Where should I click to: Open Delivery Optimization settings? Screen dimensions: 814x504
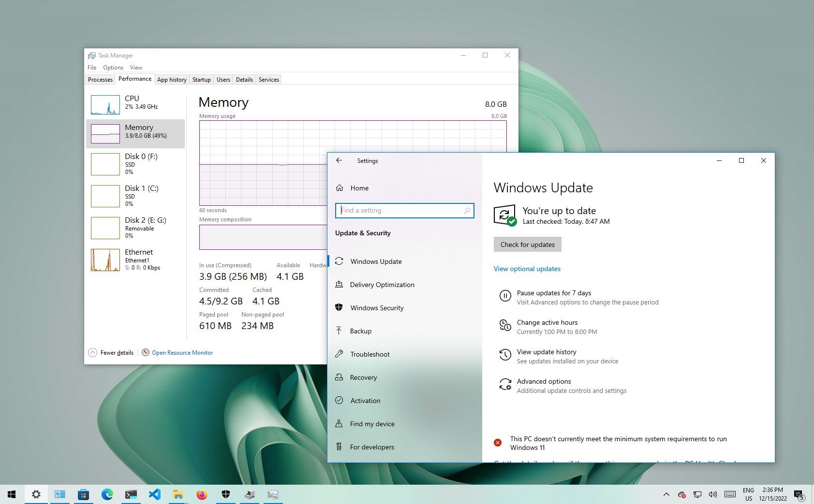click(382, 285)
